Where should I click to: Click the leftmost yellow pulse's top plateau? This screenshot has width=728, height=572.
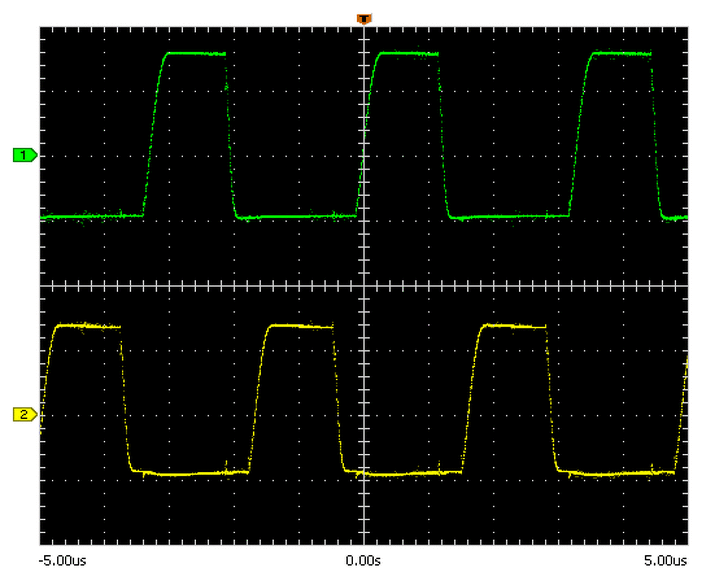pyautogui.click(x=88, y=326)
